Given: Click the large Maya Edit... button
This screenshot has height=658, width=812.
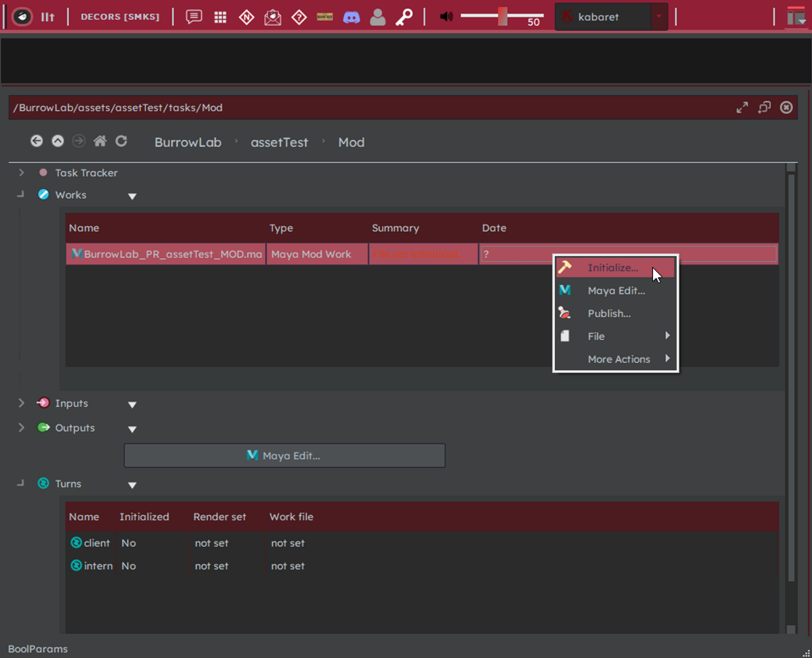Looking at the screenshot, I should point(284,456).
